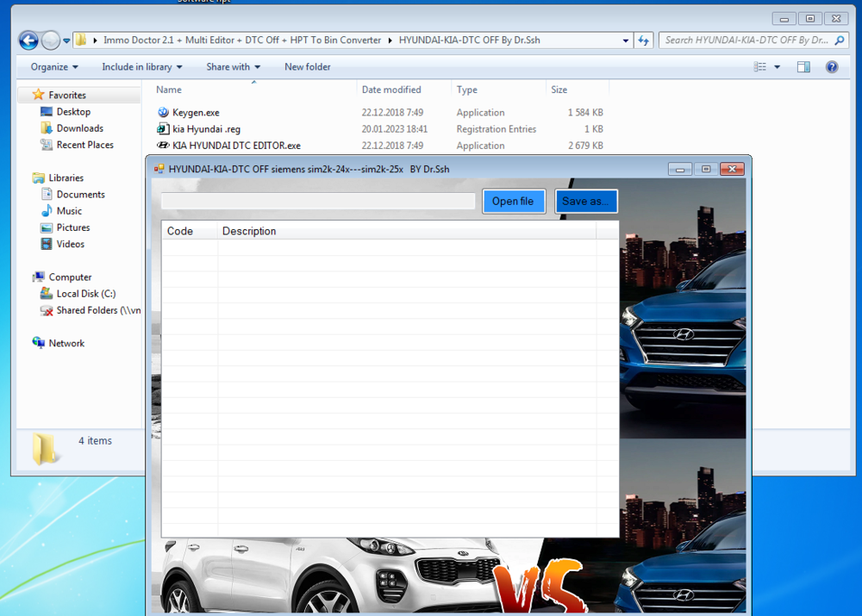Open Downloads folder in Favorites
This screenshot has height=616, width=862.
[x=79, y=128]
